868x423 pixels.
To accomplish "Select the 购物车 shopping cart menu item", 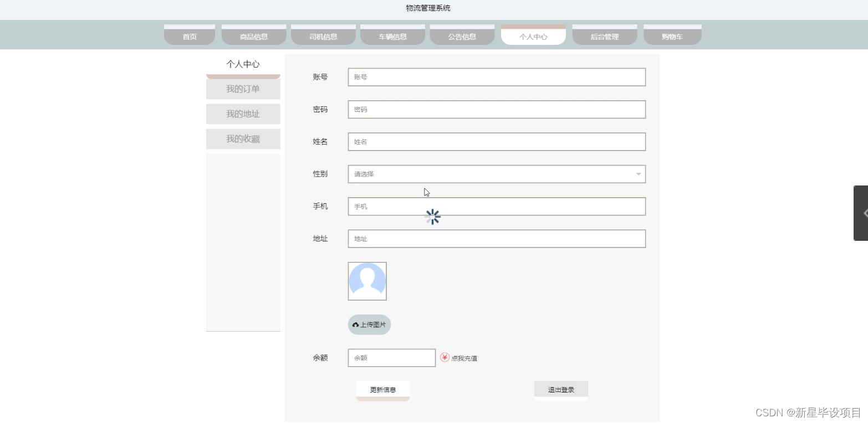I will tap(672, 36).
